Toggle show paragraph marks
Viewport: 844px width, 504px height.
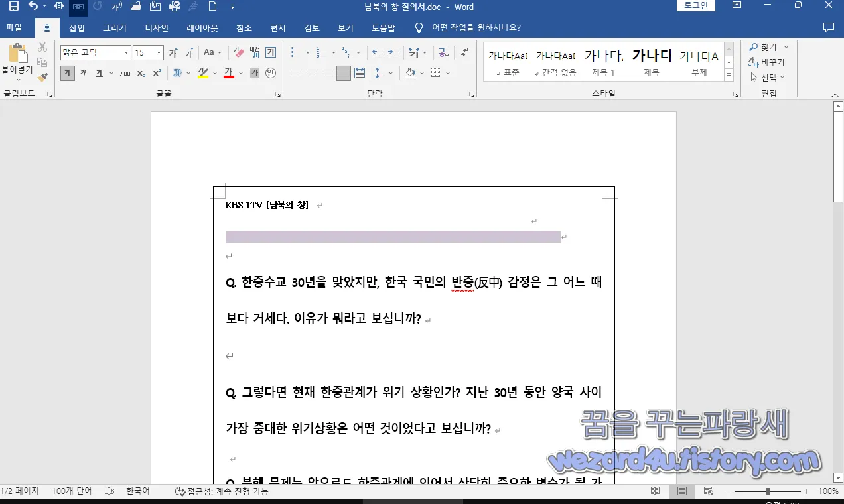[x=464, y=52]
